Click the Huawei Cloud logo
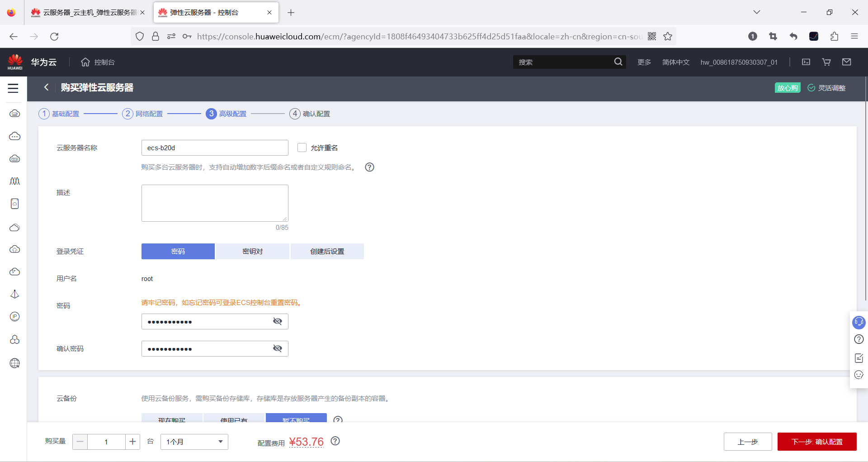This screenshot has width=868, height=462. pos(15,62)
